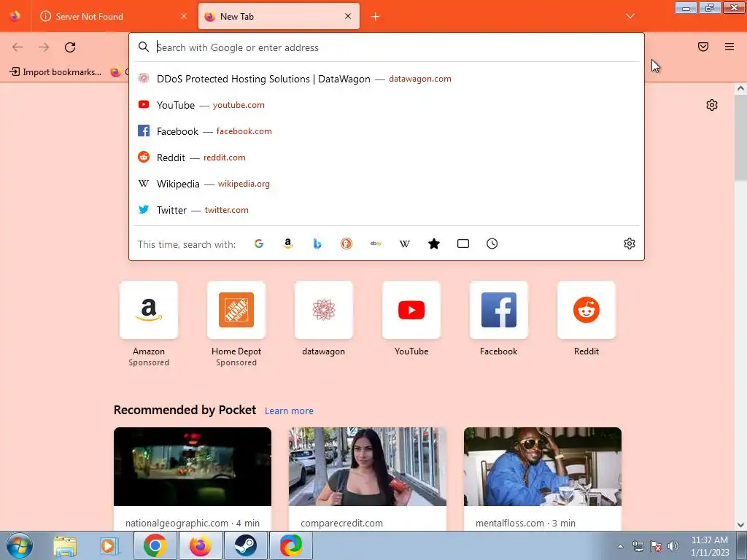Open search settings gear in dropdown
Viewport: 747px width, 560px height.
[x=630, y=244]
